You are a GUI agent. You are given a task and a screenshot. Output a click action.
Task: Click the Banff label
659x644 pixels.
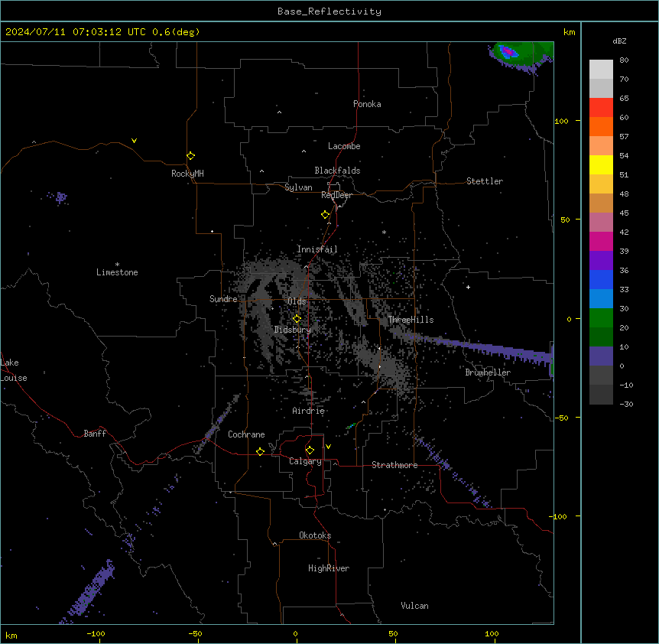[95, 434]
